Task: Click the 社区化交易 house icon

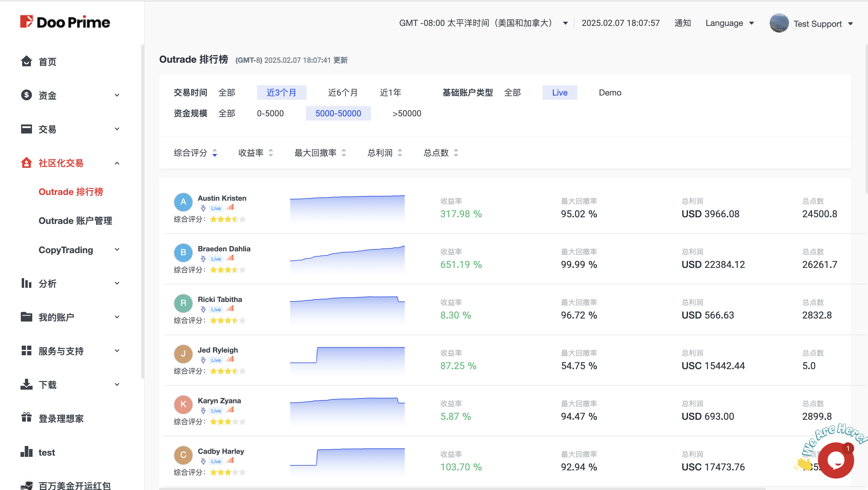Action: click(x=26, y=163)
